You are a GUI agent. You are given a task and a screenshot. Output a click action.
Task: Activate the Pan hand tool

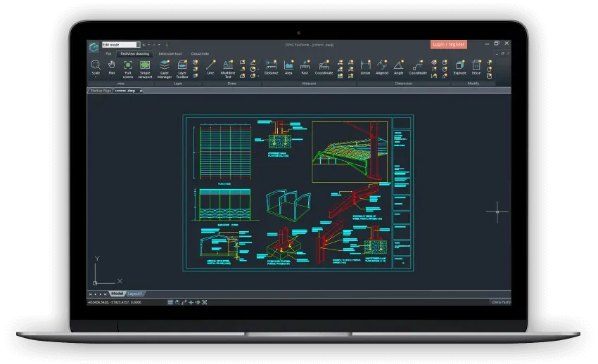click(x=111, y=67)
